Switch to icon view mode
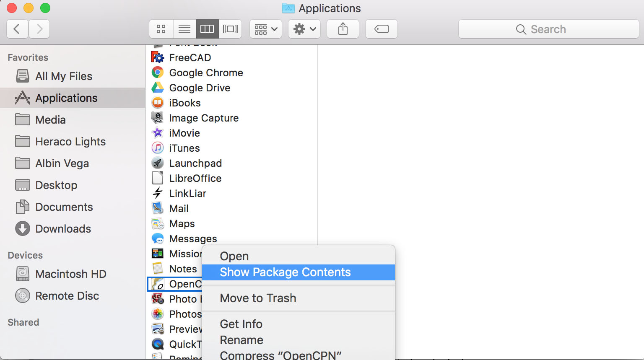Screen dimensions: 644x360 pos(161,29)
